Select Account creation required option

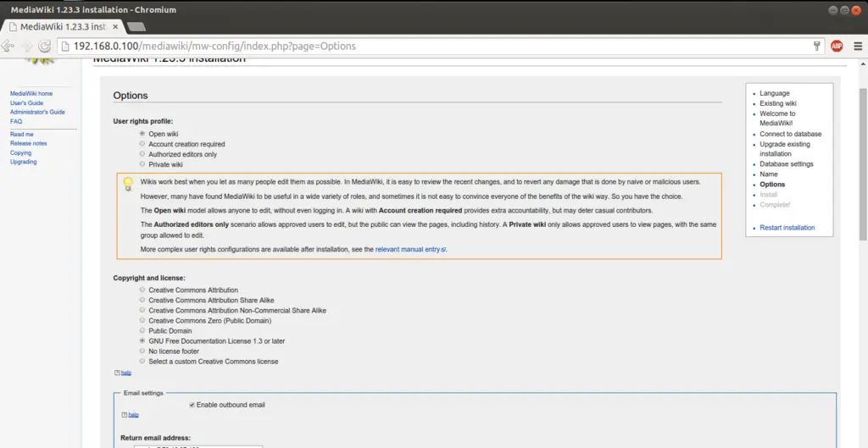(142, 144)
